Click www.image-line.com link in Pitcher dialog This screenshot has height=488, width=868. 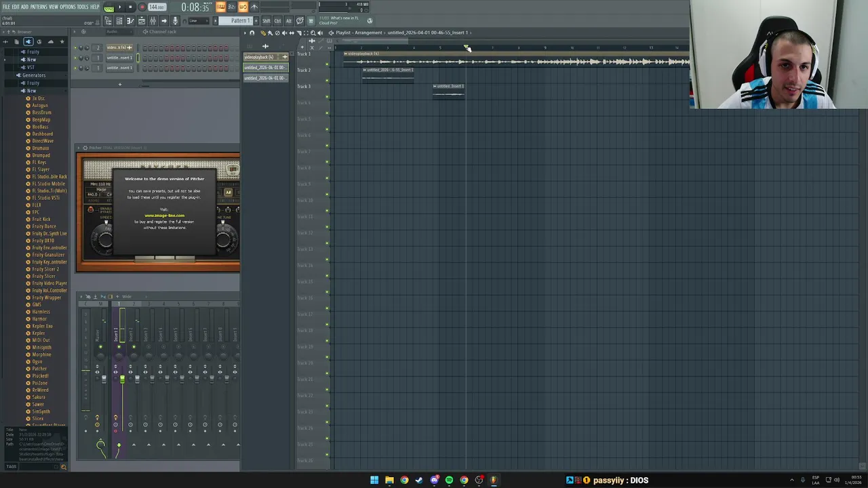point(164,216)
